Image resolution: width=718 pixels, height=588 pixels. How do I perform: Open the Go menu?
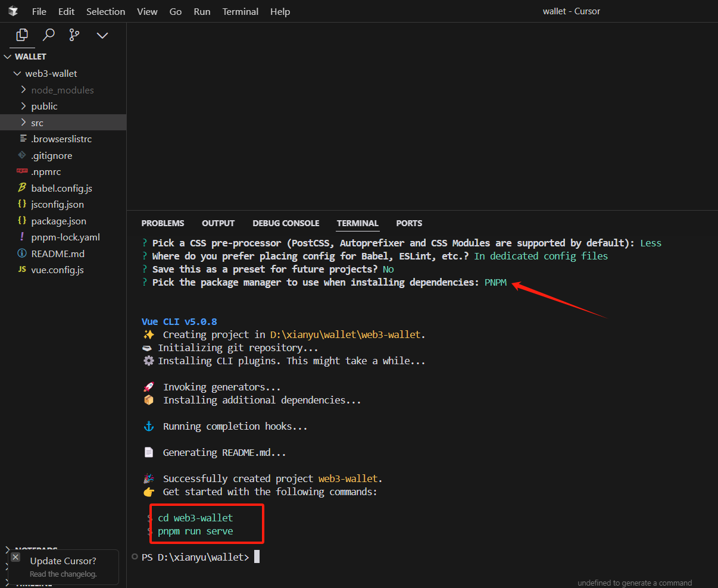click(x=176, y=11)
